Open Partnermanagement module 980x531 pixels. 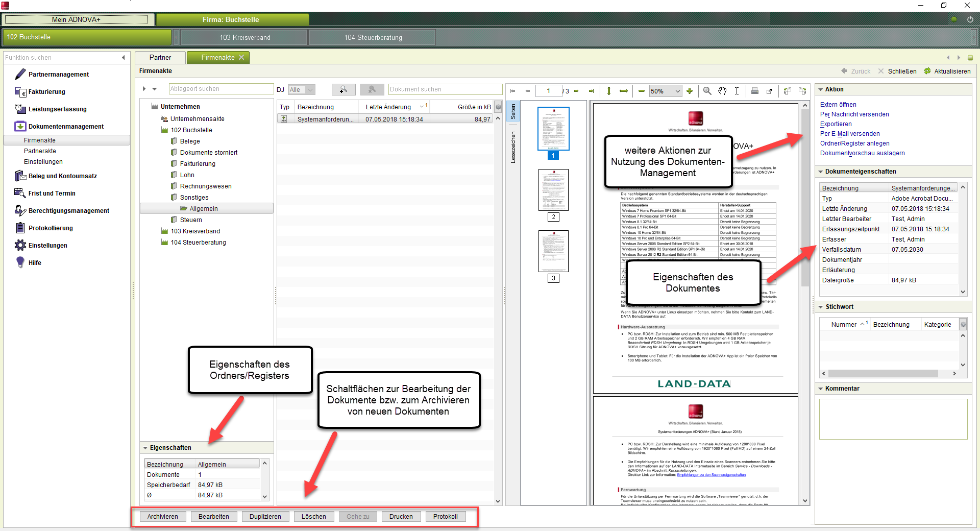point(59,75)
